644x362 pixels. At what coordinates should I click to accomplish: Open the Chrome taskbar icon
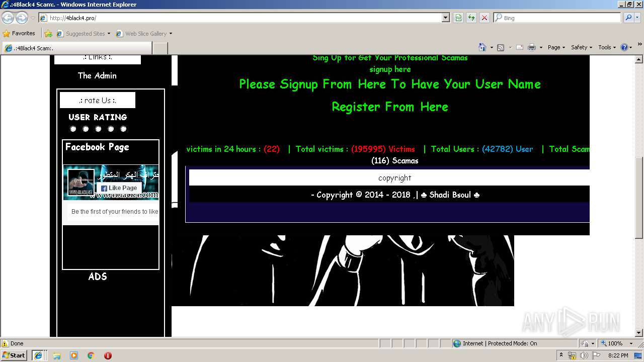[x=91, y=355]
